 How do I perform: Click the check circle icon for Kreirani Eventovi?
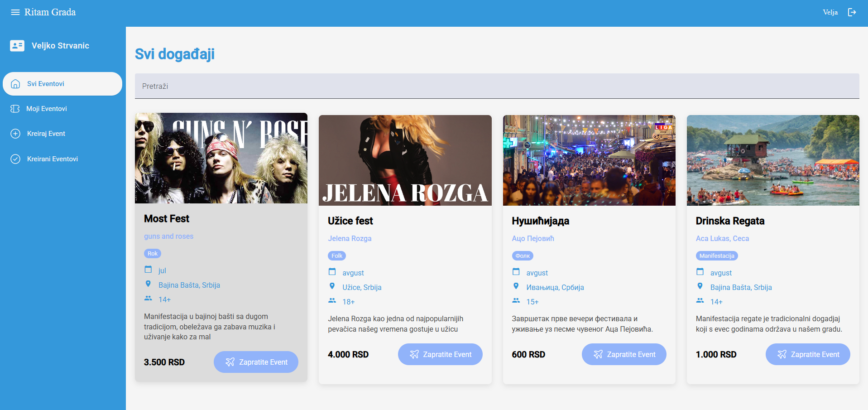15,159
